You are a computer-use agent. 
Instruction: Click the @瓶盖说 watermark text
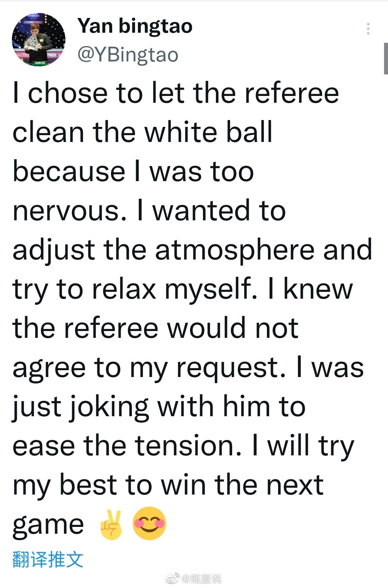201,579
